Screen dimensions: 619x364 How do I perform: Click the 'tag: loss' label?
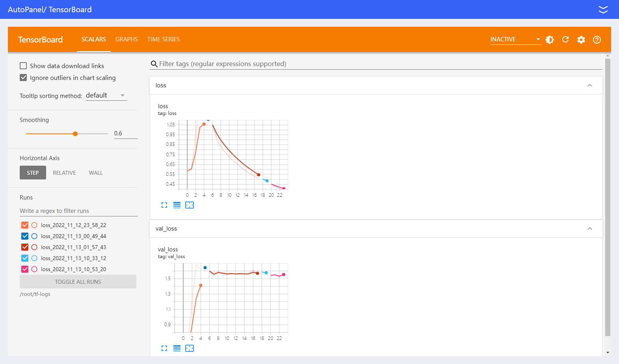pyautogui.click(x=167, y=113)
